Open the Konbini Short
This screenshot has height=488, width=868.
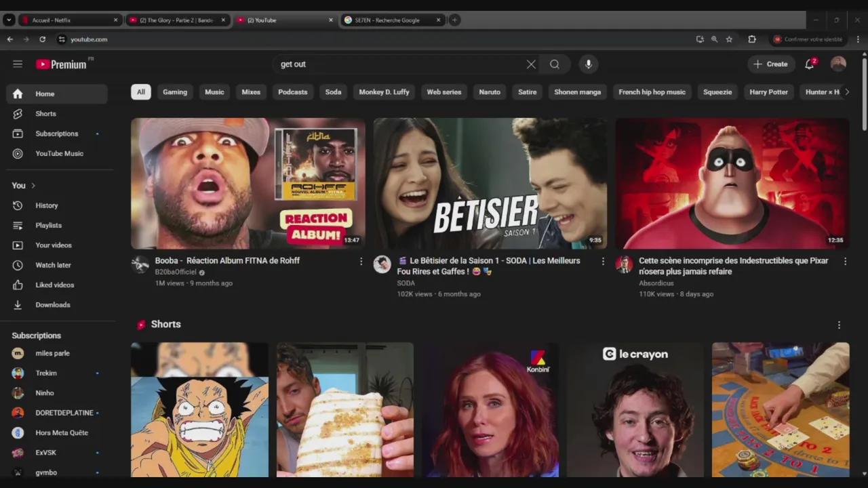point(490,410)
